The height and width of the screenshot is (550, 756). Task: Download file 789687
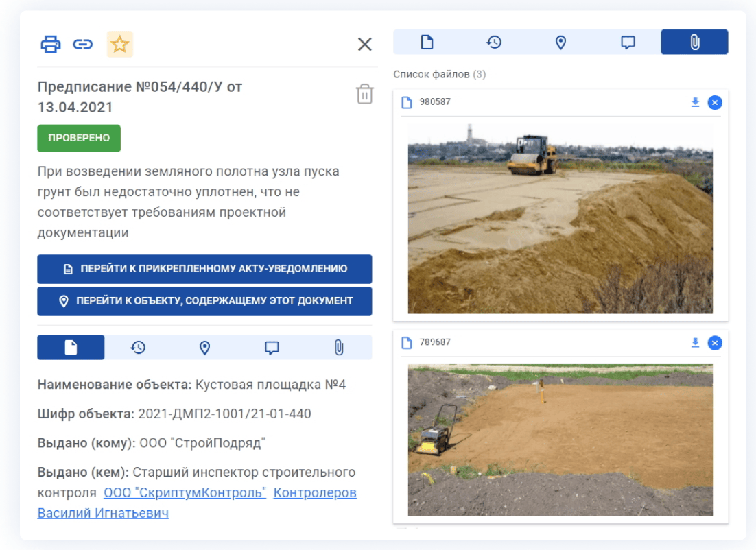(x=695, y=342)
